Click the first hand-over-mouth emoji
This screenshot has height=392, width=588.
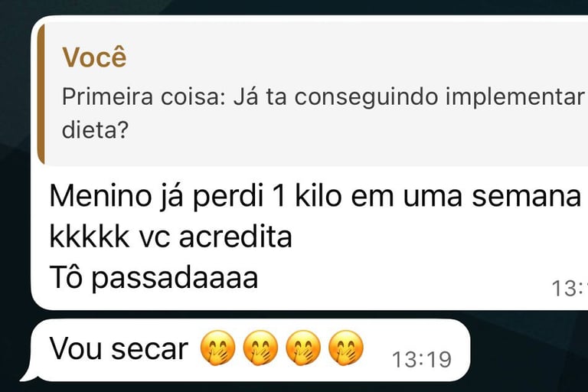pyautogui.click(x=218, y=348)
